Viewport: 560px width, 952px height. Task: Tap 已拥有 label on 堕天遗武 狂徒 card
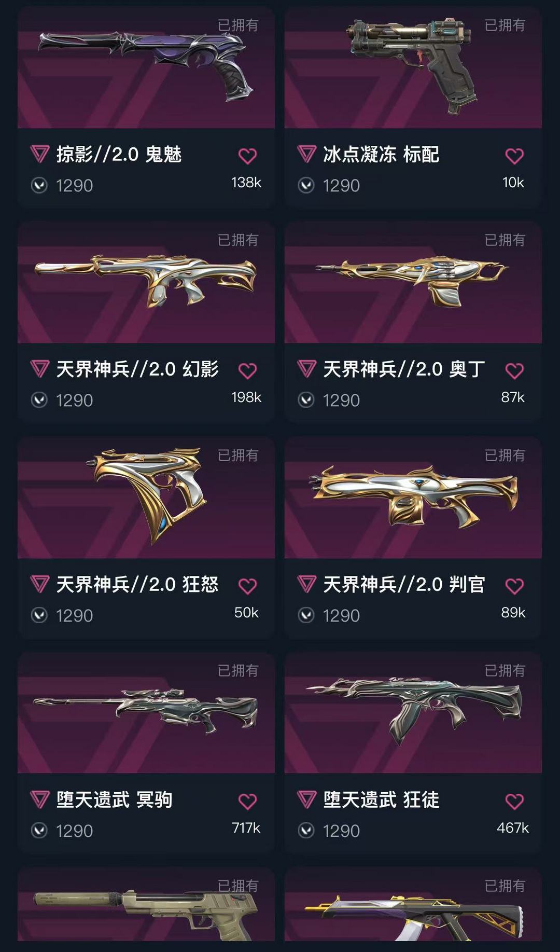click(x=505, y=670)
